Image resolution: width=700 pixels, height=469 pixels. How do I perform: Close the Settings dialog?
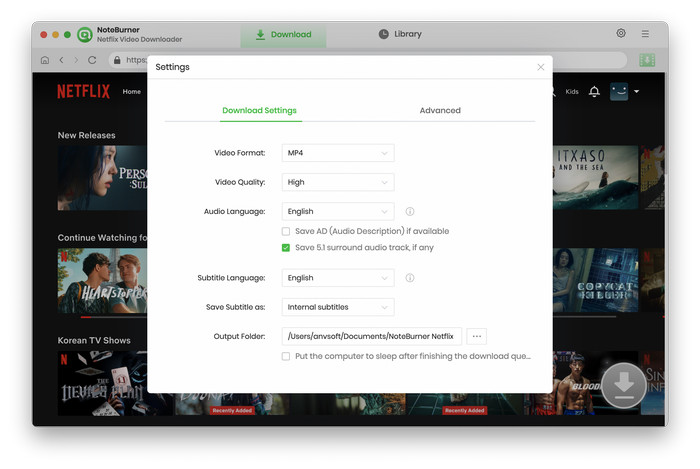pyautogui.click(x=541, y=67)
